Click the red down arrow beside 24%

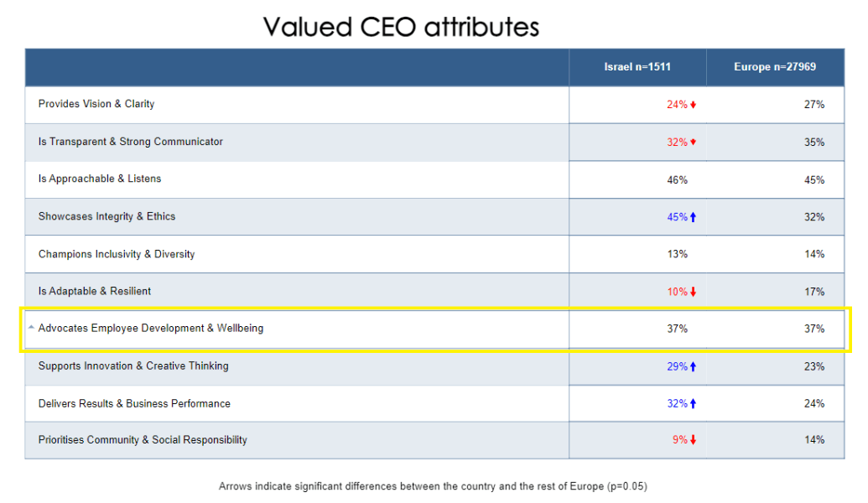694,105
